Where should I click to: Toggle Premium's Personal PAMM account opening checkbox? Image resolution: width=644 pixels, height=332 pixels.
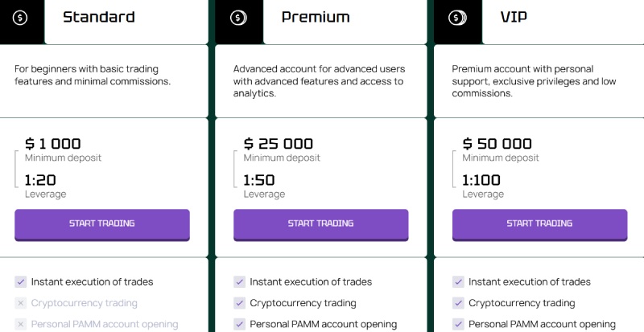pos(239,324)
